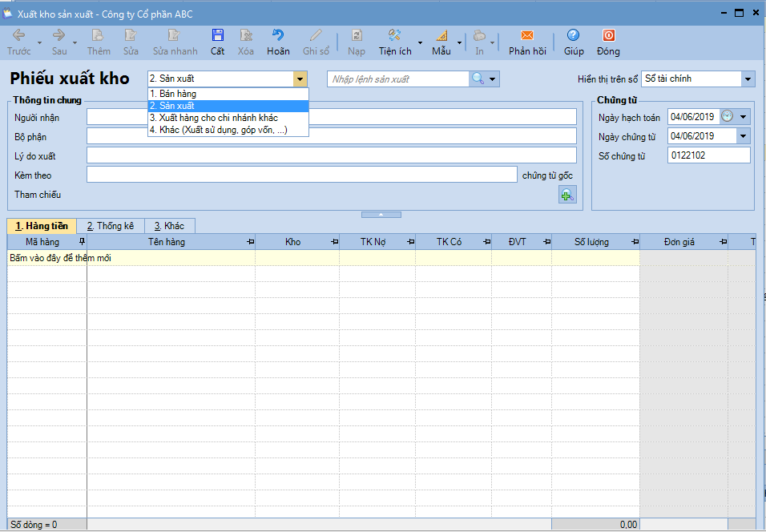Collapse the general info panel arrow
The height and width of the screenshot is (532, 766).
[382, 215]
